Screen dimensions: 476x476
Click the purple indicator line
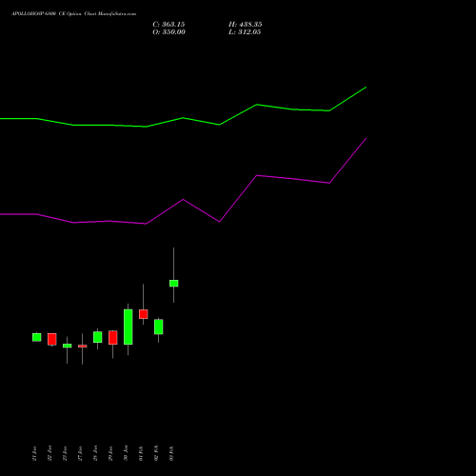point(183,200)
